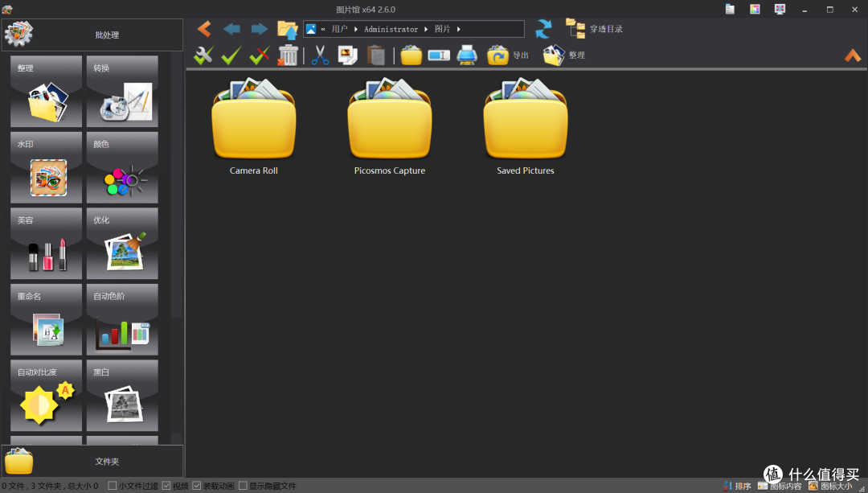Cut selection with scissors icon

pos(320,55)
